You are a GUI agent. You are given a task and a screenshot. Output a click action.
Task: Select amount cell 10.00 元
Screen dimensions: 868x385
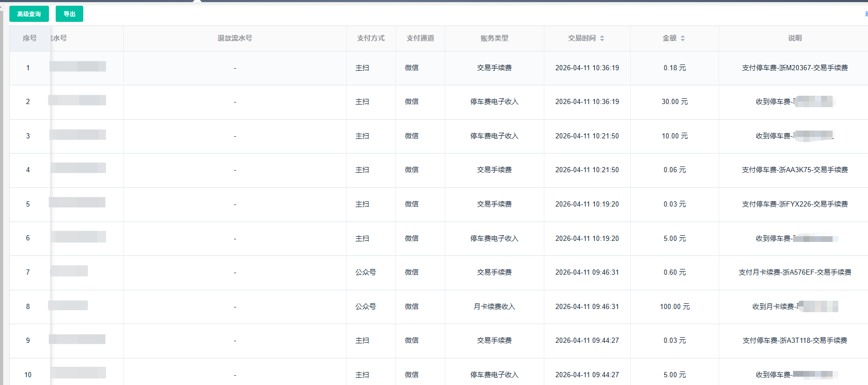pos(674,136)
